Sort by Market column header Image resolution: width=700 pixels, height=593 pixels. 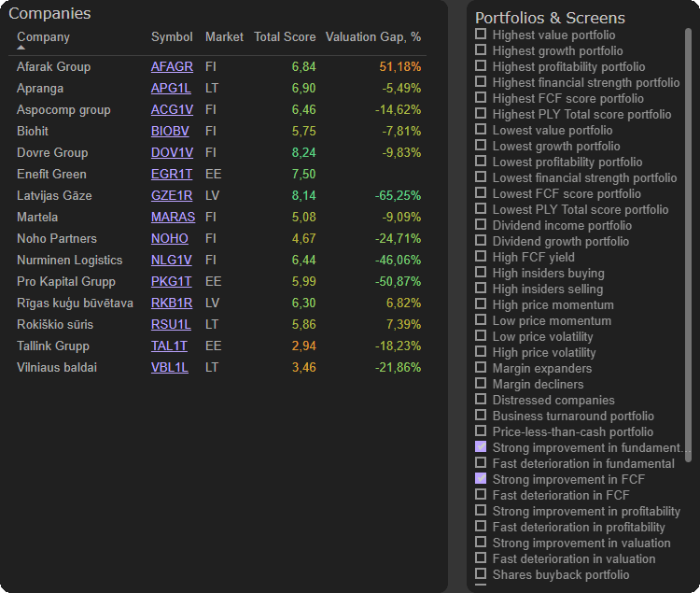pos(224,37)
